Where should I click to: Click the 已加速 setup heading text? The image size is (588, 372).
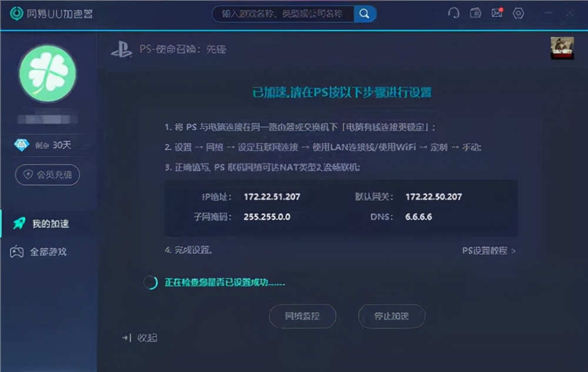point(342,92)
